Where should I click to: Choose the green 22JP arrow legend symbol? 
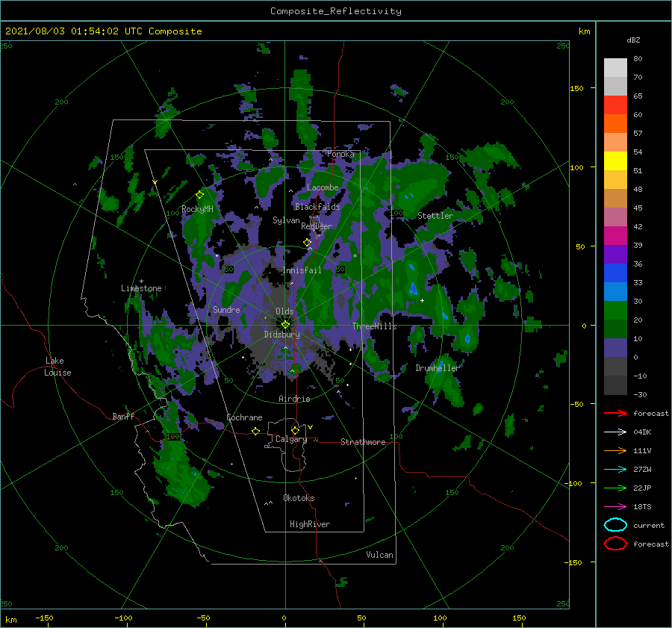click(615, 488)
